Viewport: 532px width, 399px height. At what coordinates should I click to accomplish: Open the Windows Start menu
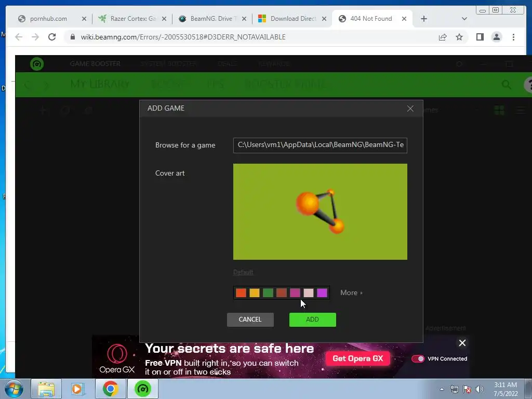tap(14, 389)
